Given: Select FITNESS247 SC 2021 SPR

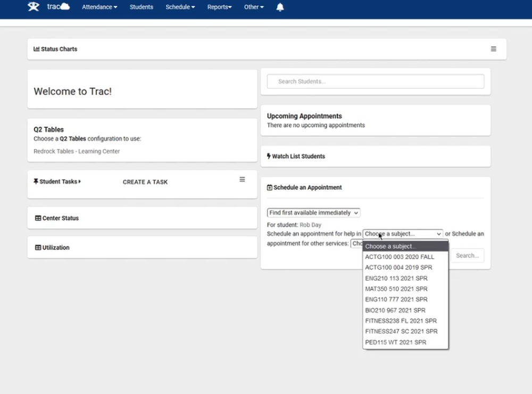Looking at the screenshot, I should click(x=405, y=331).
